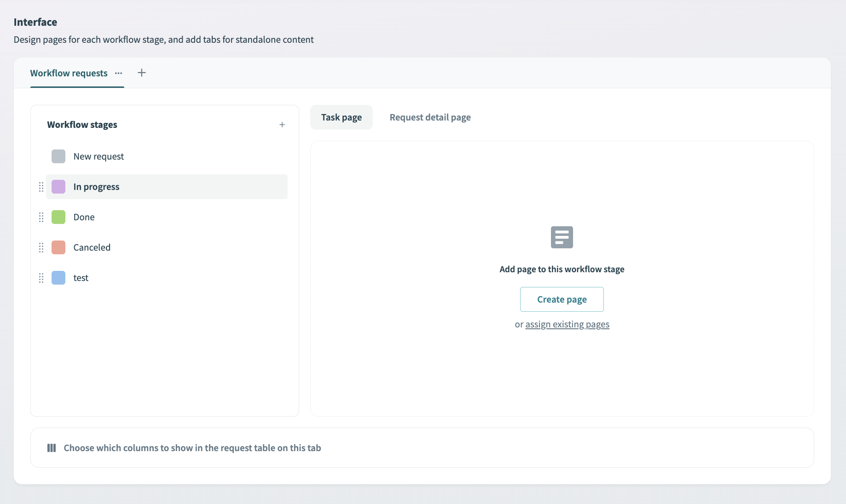
Task: Click the drag handle beside Canceled stage
Action: [x=41, y=247]
